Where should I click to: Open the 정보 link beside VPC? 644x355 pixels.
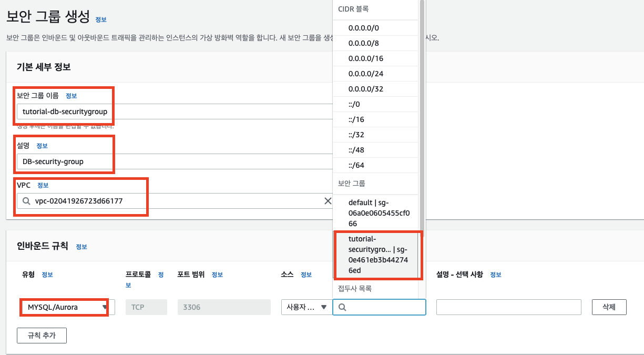point(43,185)
